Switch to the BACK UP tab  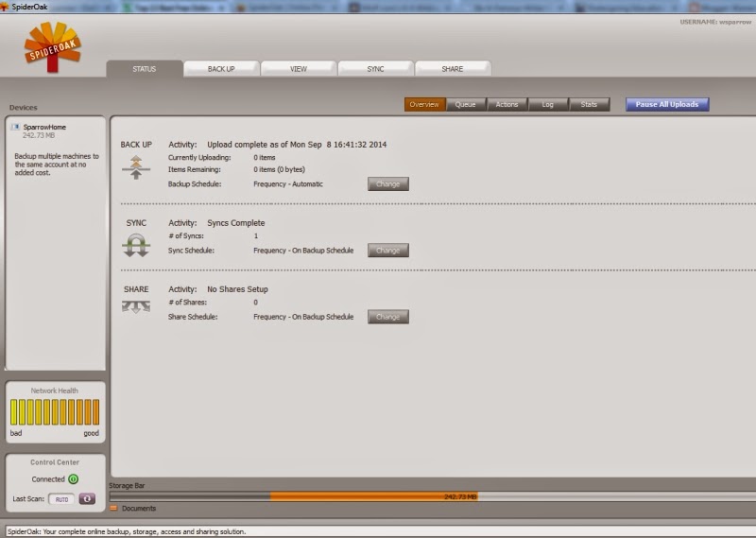click(221, 69)
